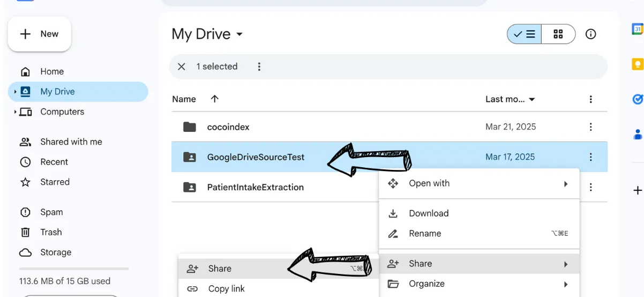Viewport: 644px width, 297px height.
Task: Open Google Calendar side panel
Action: tap(638, 29)
